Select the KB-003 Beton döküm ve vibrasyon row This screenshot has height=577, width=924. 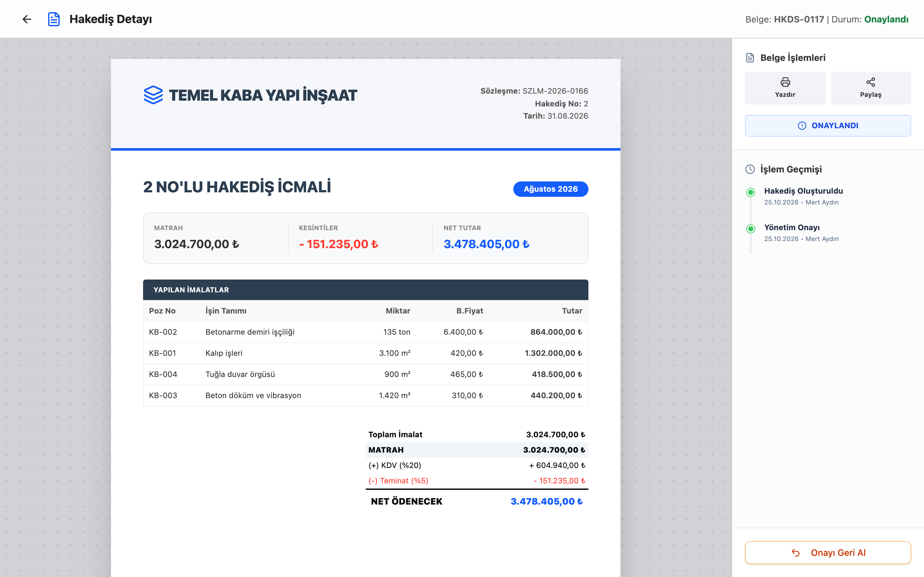coord(365,396)
